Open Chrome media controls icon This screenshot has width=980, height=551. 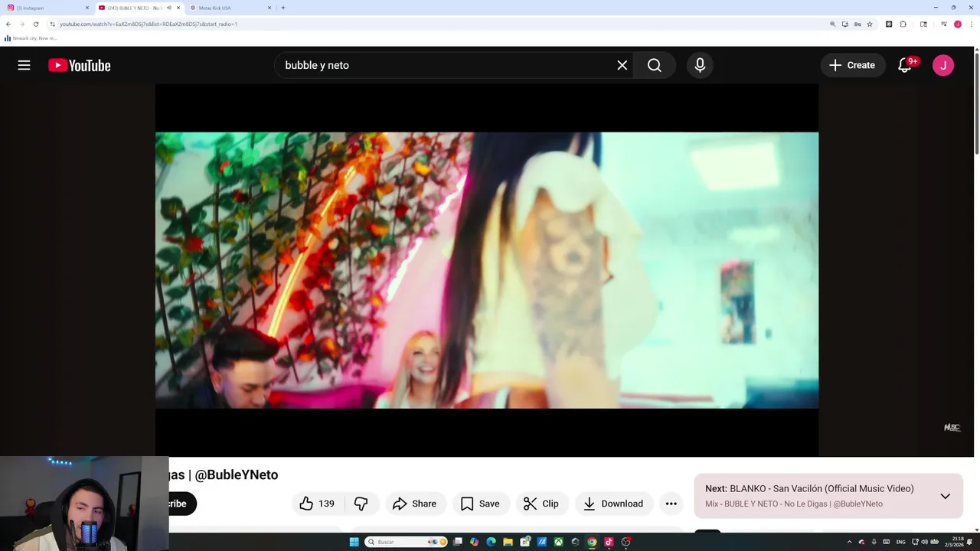[944, 24]
